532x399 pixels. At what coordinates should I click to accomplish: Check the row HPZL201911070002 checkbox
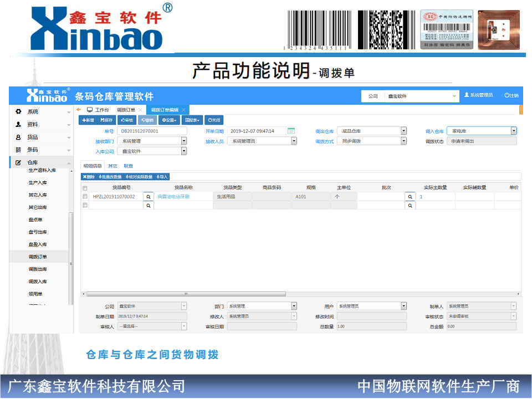(85, 196)
